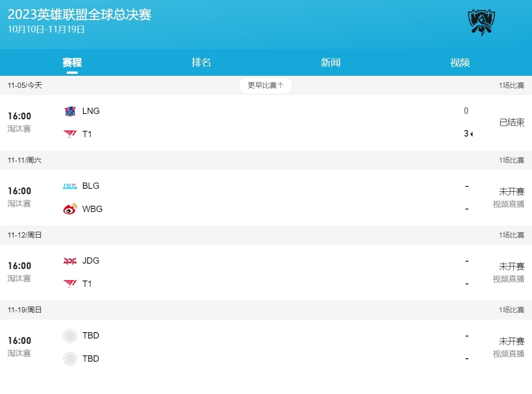The width and height of the screenshot is (532, 394).
Task: Click the LNG team name
Action: 91,111
